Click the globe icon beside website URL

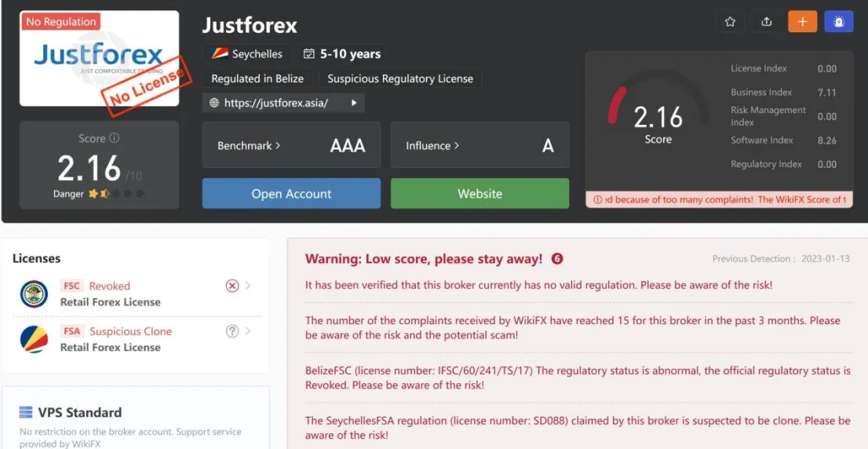pyautogui.click(x=214, y=102)
